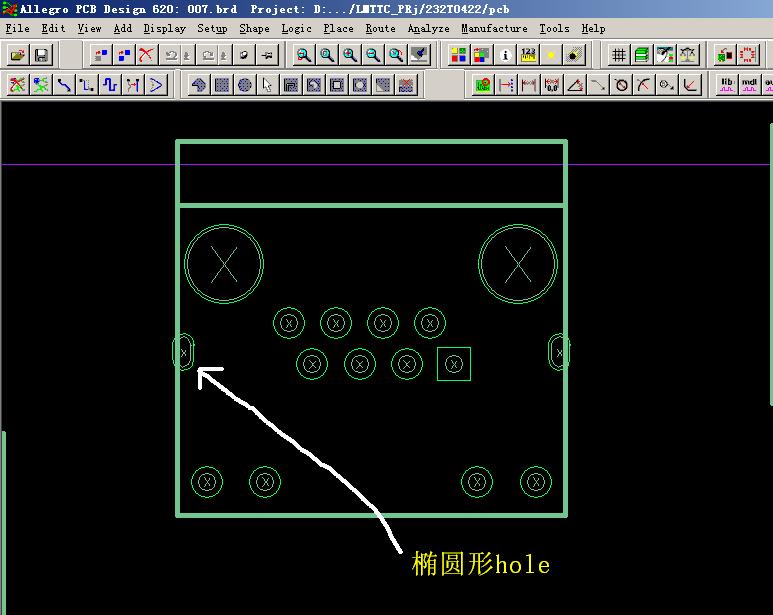The image size is (773, 615).
Task: Select the Slide trace tool icon
Action: click(87, 85)
